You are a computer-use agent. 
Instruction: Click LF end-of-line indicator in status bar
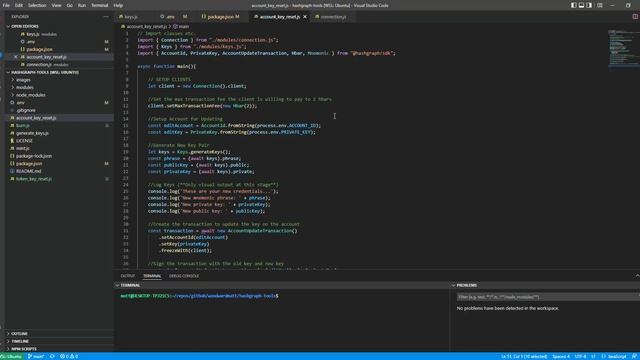(x=593, y=356)
